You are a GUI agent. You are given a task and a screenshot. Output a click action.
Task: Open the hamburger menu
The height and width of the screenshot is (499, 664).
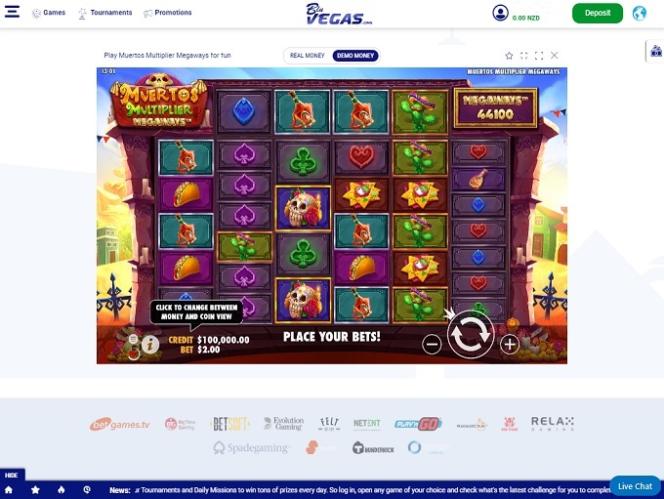pyautogui.click(x=12, y=12)
